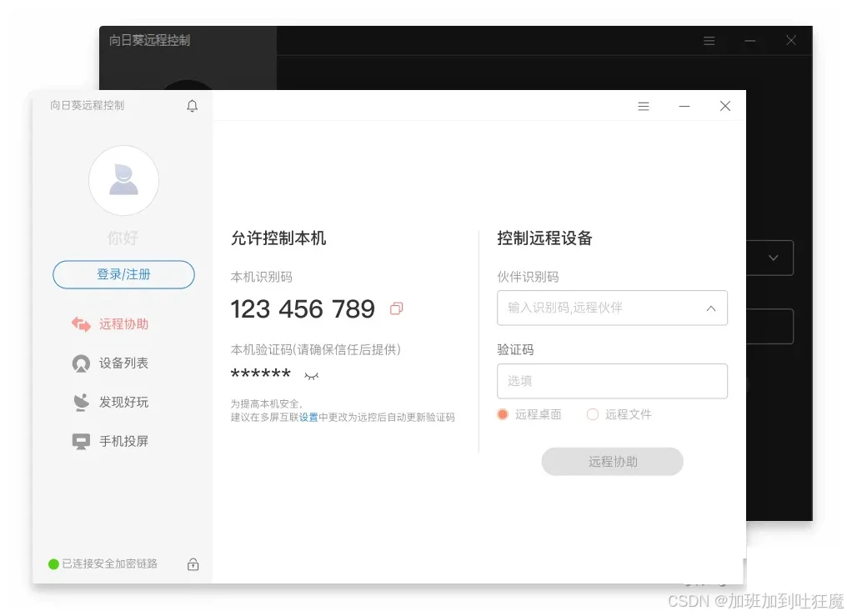This screenshot has width=847, height=616.
Task: Click the 允许控制本机 heading
Action: (278, 238)
